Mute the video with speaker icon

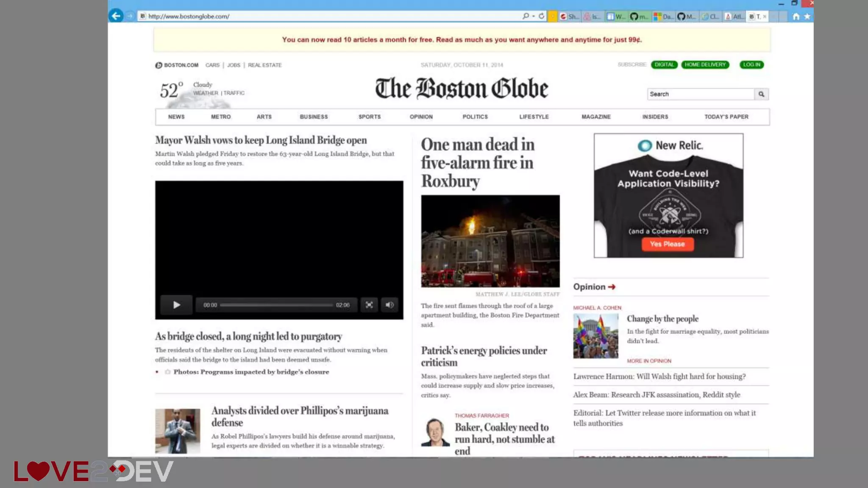389,305
